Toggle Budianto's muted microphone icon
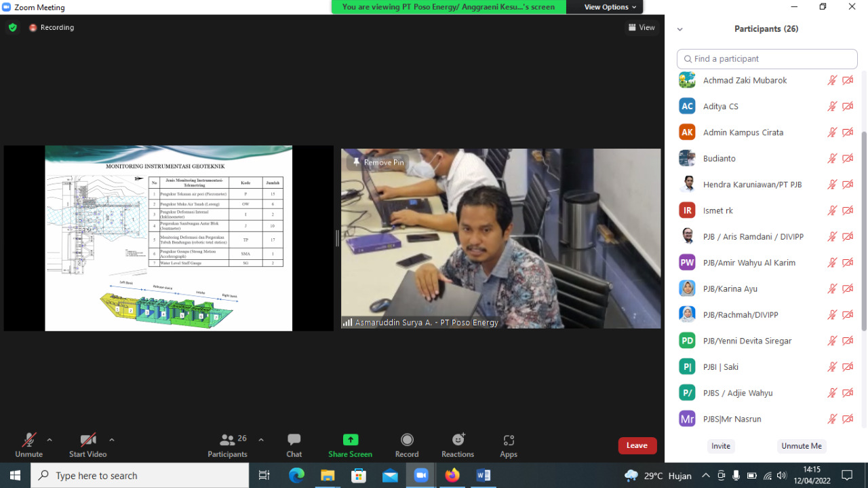Image resolution: width=868 pixels, height=488 pixels. [x=832, y=158]
